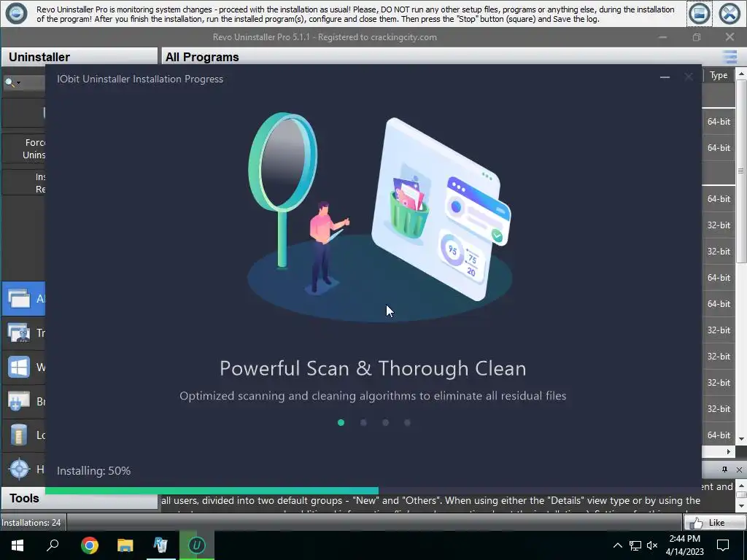The image size is (747, 560).
Task: Close the description panel
Action: click(739, 470)
